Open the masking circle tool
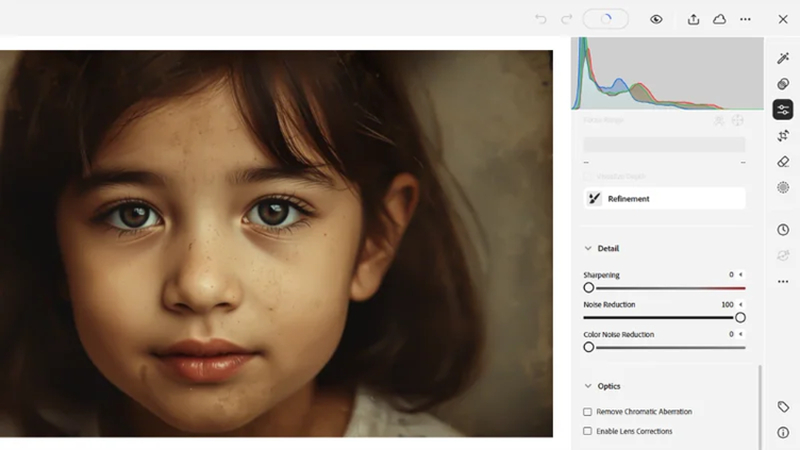800x450 pixels. coord(783,188)
